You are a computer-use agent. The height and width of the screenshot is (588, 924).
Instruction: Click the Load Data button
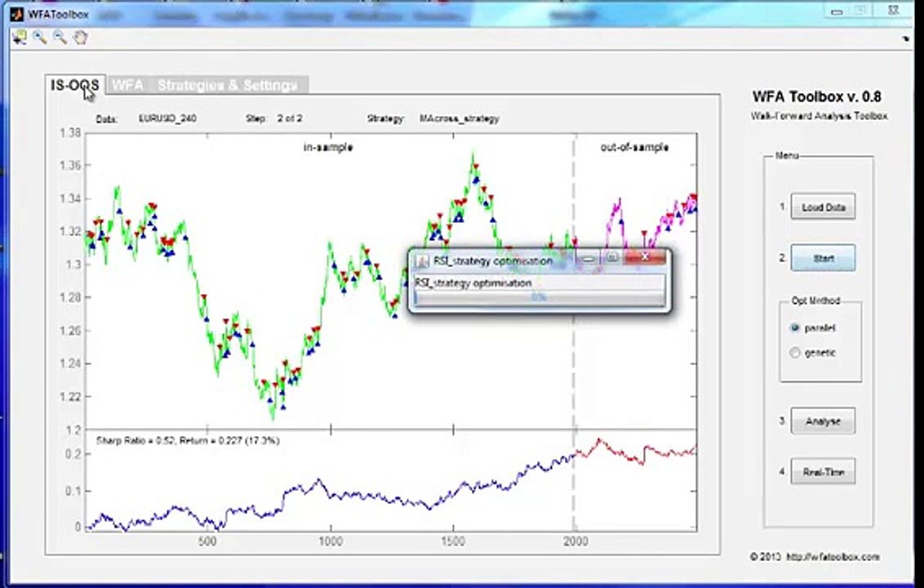coord(823,207)
